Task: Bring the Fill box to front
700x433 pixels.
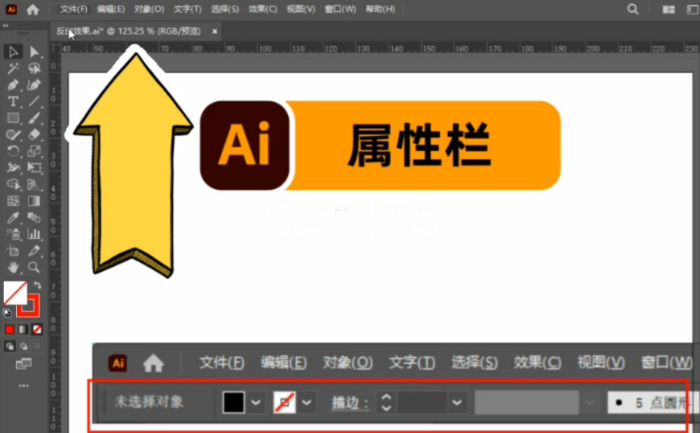Action: (15, 293)
